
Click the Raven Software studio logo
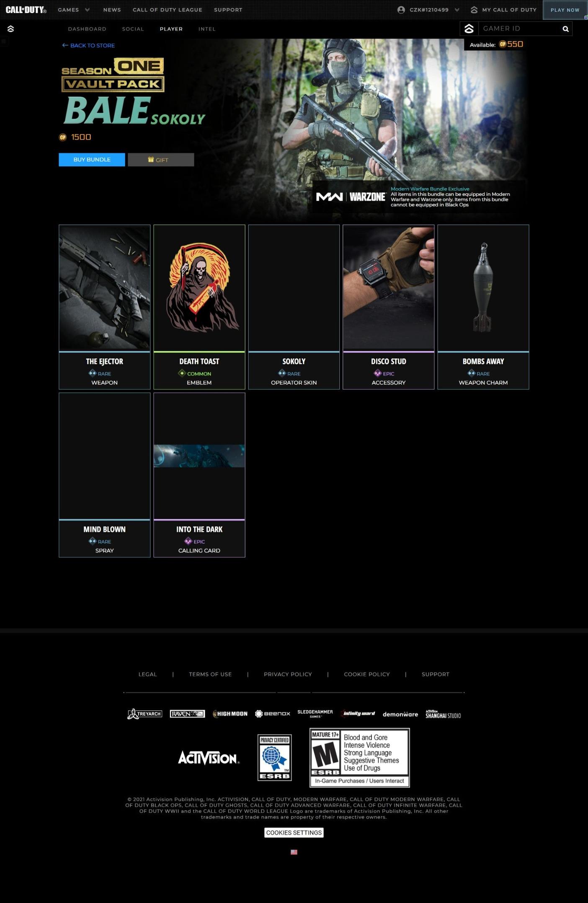coord(187,714)
